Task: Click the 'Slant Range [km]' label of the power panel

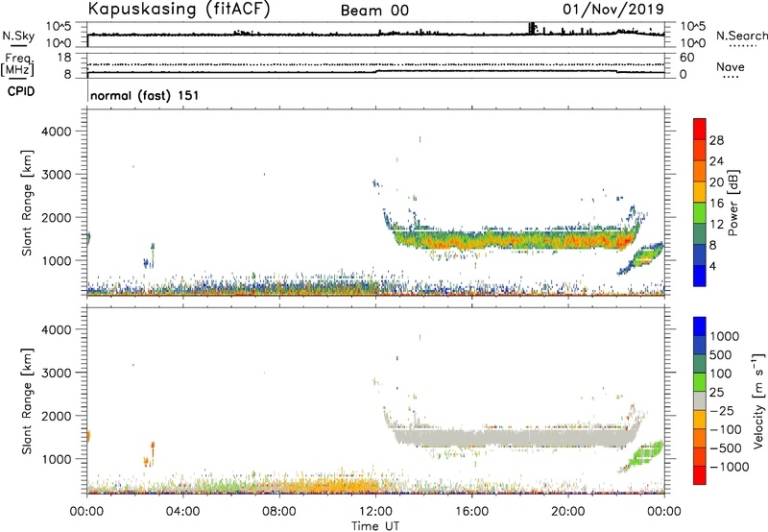Action: [27, 203]
